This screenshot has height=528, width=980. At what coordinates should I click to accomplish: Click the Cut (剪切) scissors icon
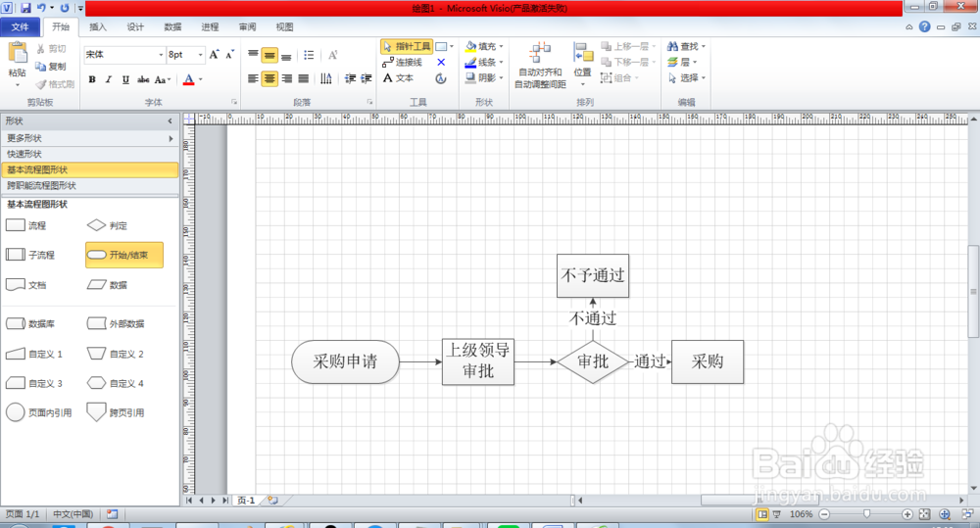(x=40, y=49)
